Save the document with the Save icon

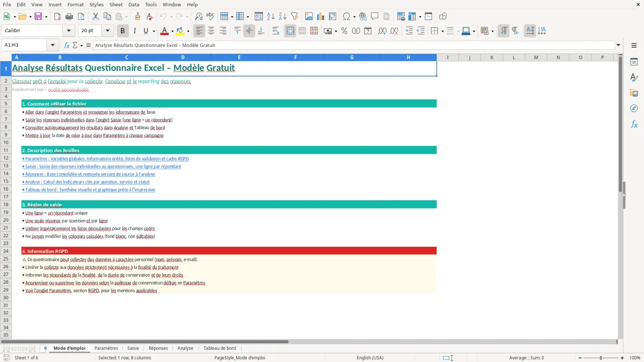tap(38, 17)
